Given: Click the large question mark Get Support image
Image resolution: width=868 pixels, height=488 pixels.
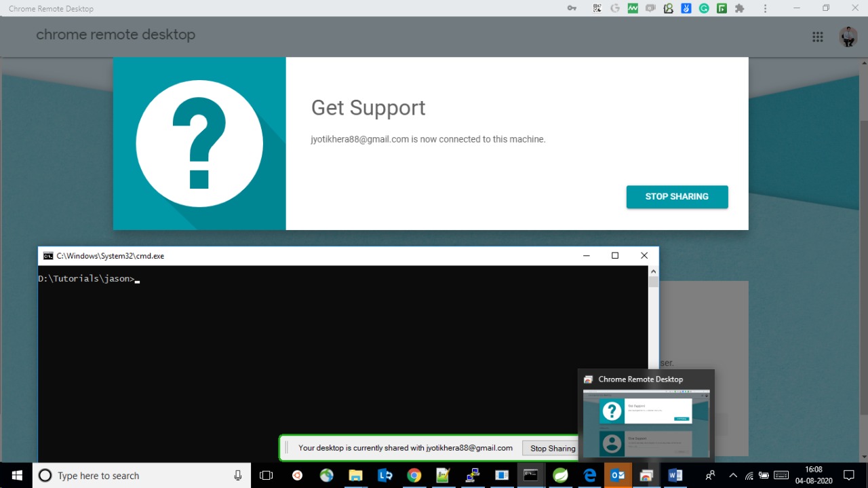Looking at the screenshot, I should tap(199, 143).
